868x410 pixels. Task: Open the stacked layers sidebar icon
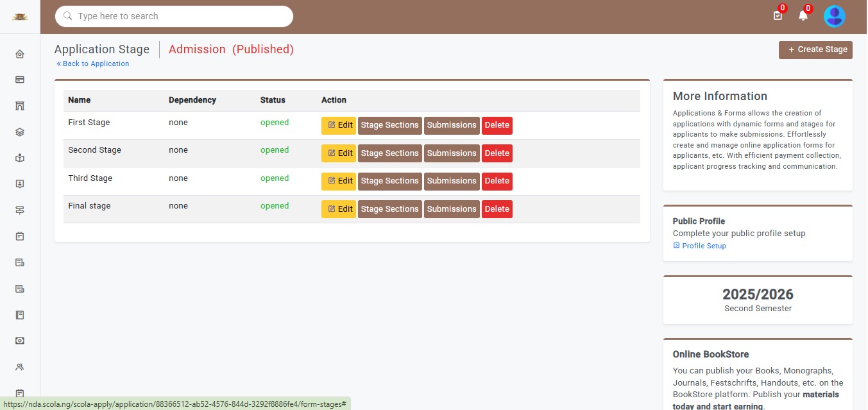coord(20,132)
